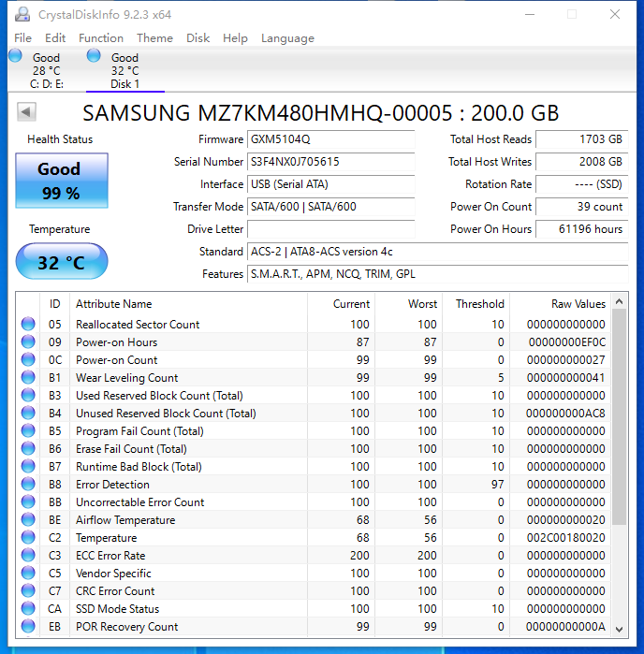Click the Good 99 % health status button
The width and height of the screenshot is (644, 654).
pyautogui.click(x=62, y=181)
